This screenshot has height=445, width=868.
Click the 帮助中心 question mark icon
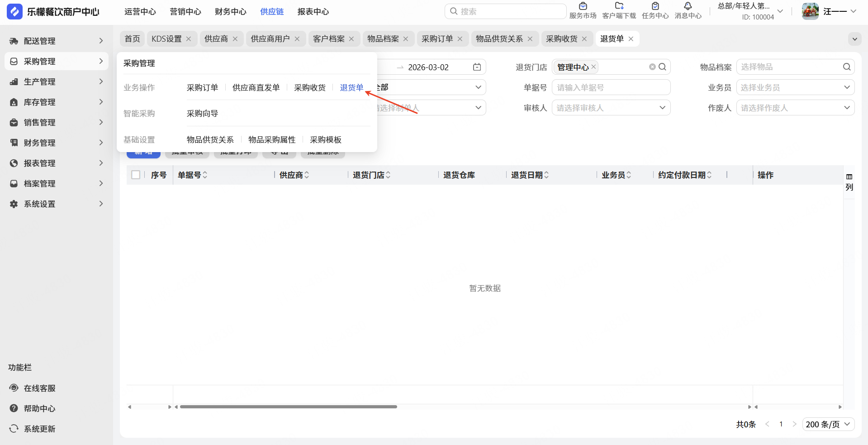pos(14,408)
